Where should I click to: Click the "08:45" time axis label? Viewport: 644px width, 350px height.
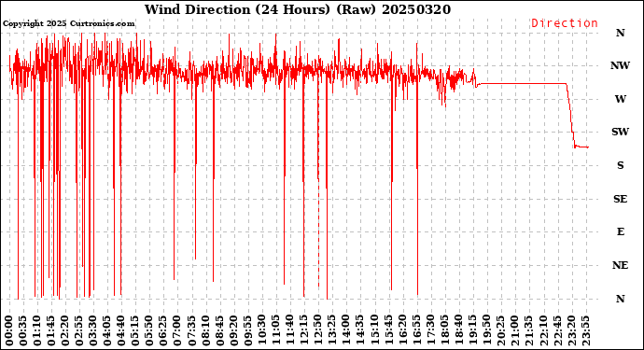point(219,331)
